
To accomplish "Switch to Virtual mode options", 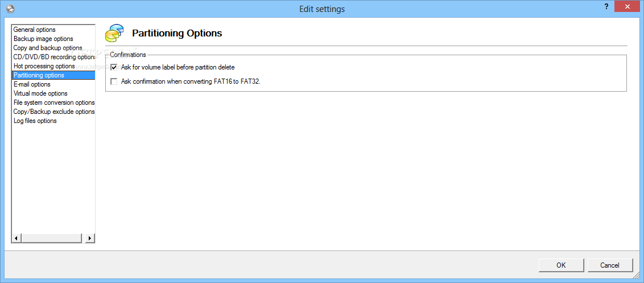I will point(40,93).
